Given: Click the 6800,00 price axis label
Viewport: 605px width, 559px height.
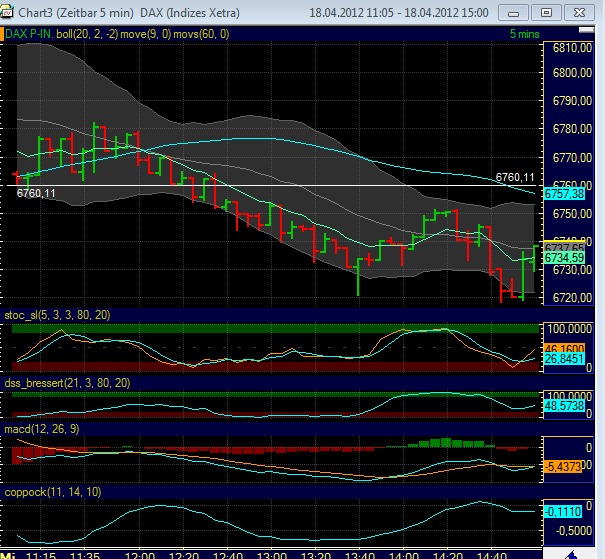Looking at the screenshot, I should click(x=572, y=73).
